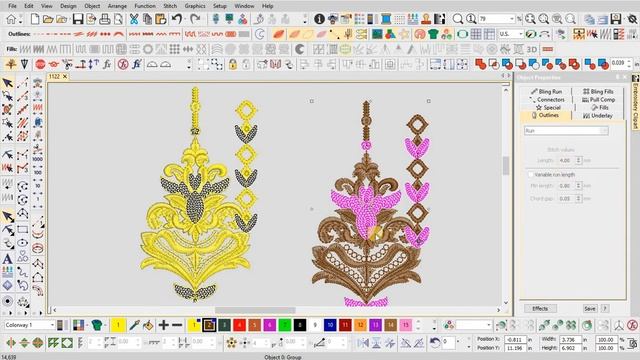Open the U.S. units dropdown
This screenshot has height=360, width=640.
(x=520, y=34)
